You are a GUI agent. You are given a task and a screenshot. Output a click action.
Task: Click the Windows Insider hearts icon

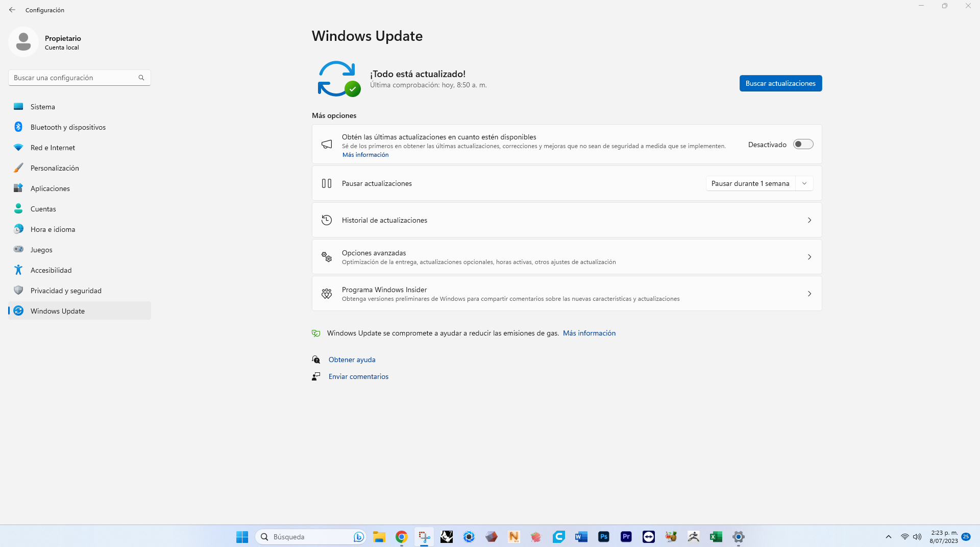[x=327, y=294]
